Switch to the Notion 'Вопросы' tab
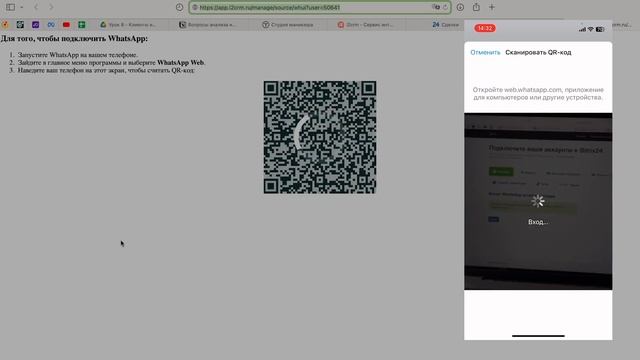Screen dimensions: 640x360 pyautogui.click(x=207, y=24)
